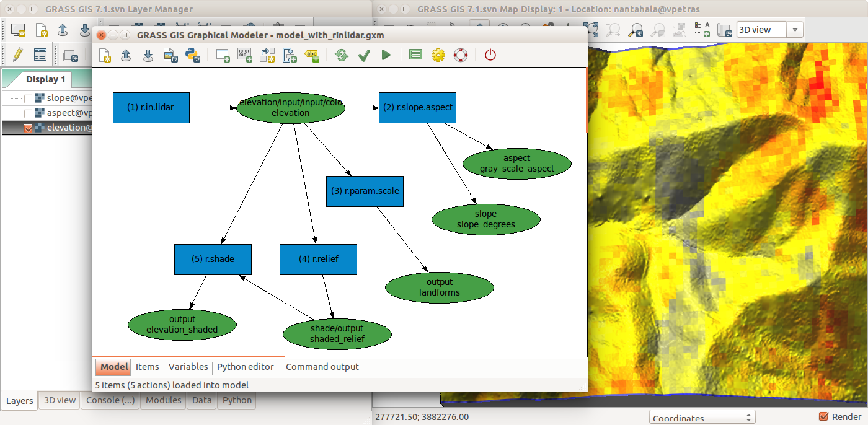
Task: Show the Command output tab
Action: coord(322,367)
